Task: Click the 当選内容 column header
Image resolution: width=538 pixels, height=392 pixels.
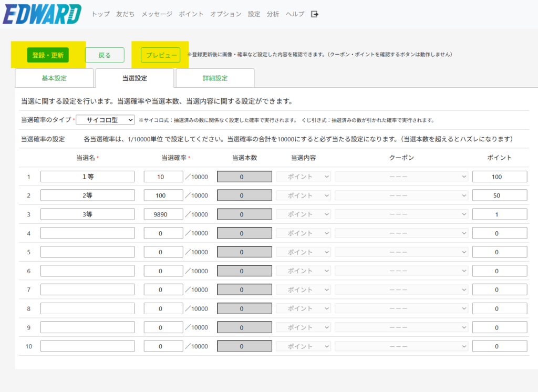Action: [x=304, y=158]
